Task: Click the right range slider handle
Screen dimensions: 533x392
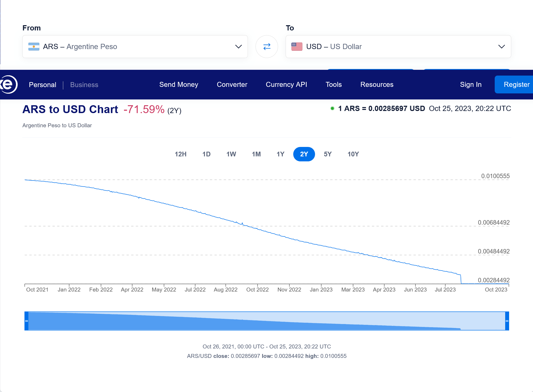Action: pos(507,321)
